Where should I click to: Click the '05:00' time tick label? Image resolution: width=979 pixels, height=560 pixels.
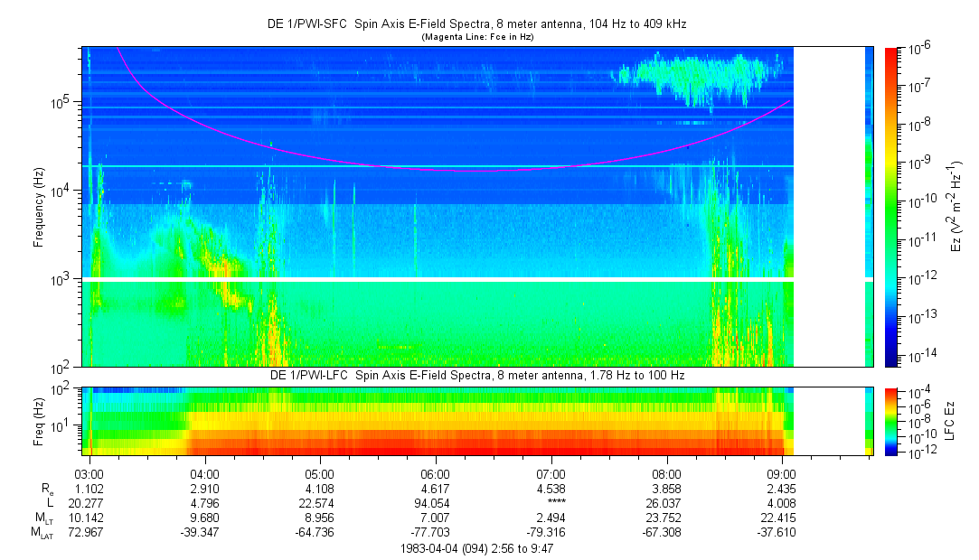click(320, 474)
